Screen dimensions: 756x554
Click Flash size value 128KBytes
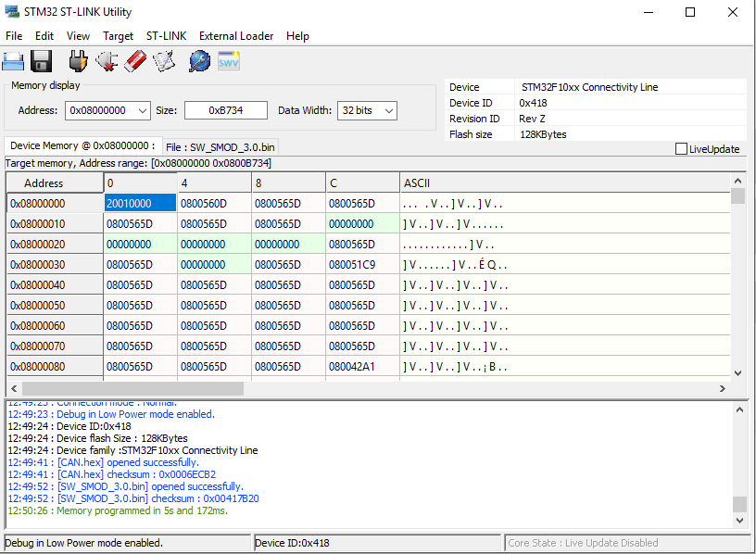click(x=543, y=134)
